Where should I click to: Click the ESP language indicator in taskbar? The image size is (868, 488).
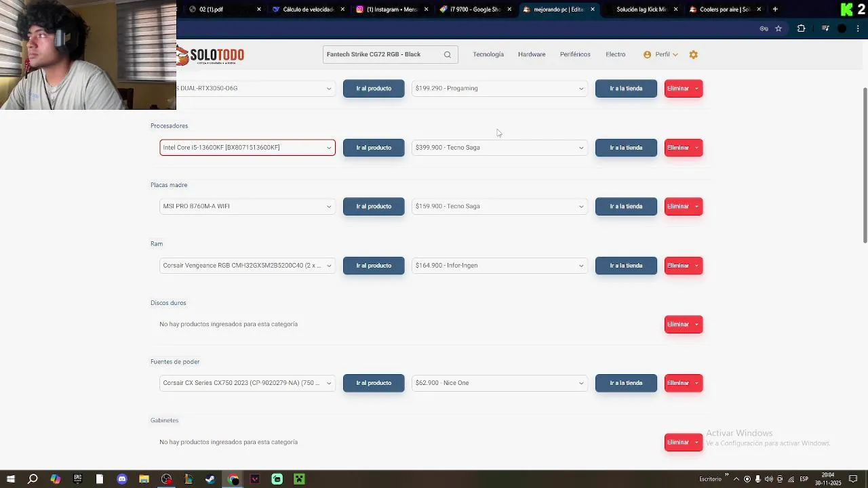804,479
